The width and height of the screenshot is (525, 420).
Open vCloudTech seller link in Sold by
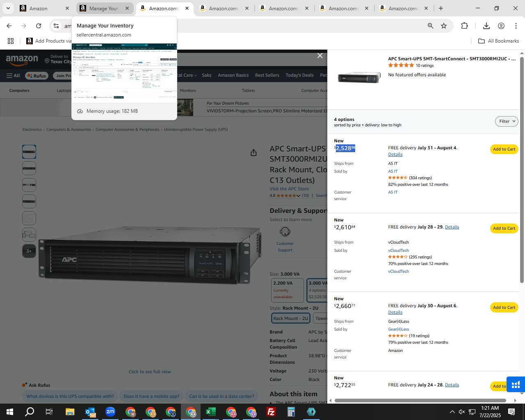pos(399,251)
